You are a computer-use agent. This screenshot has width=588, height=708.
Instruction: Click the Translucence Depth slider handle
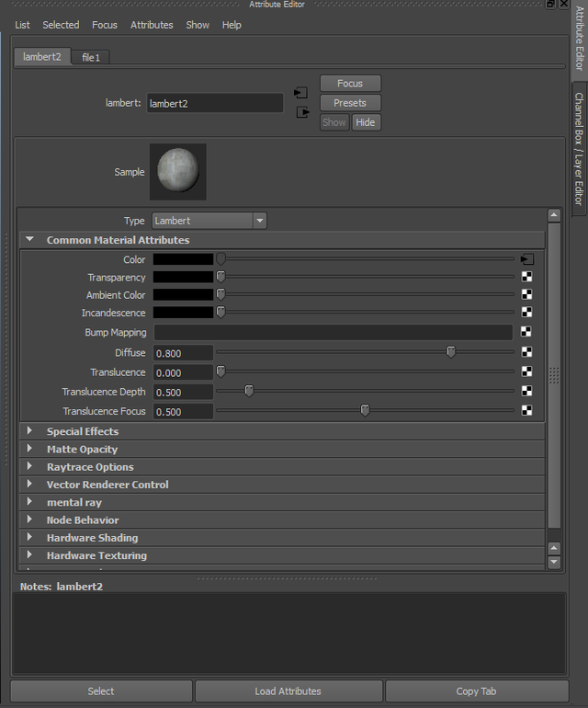[x=249, y=391]
